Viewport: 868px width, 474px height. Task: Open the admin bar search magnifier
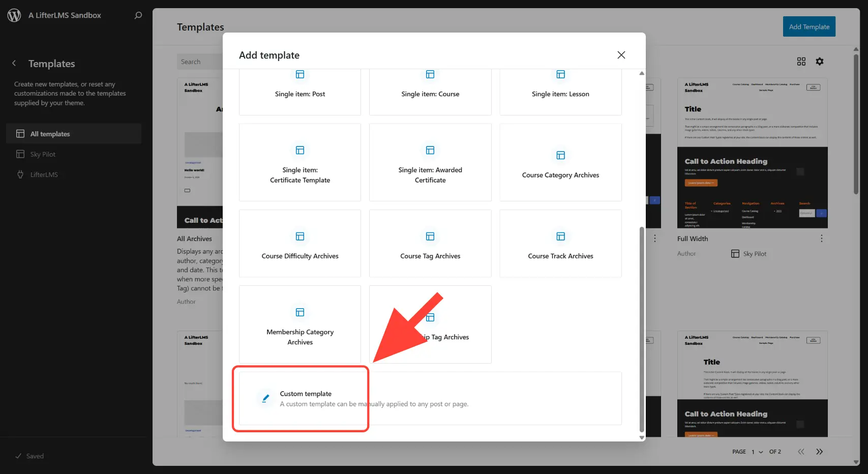(137, 15)
